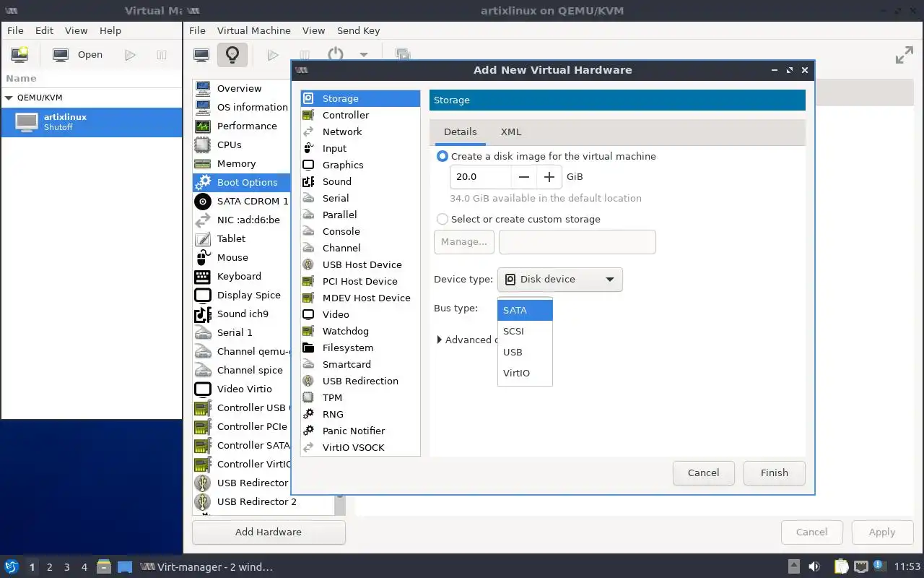Pick Input device hardware type
Image resolution: width=924 pixels, height=578 pixels.
tap(360, 148)
